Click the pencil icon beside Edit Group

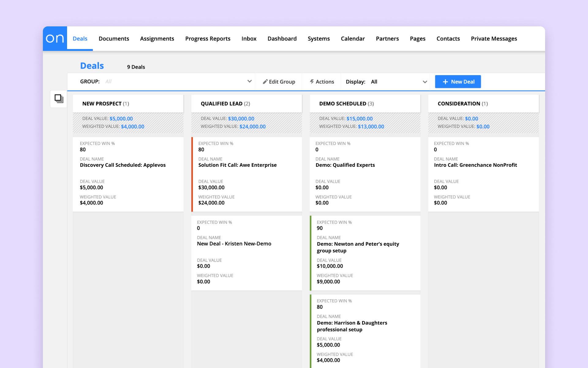(x=265, y=82)
